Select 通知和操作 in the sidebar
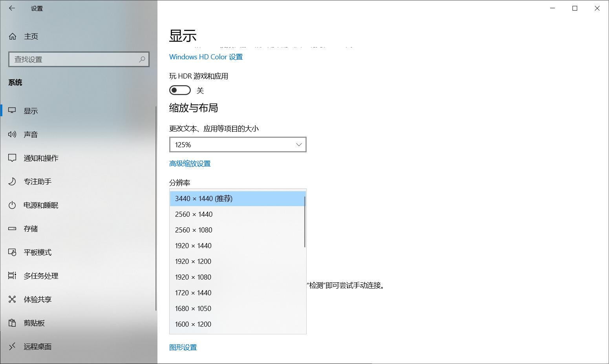The width and height of the screenshot is (609, 364). [41, 158]
